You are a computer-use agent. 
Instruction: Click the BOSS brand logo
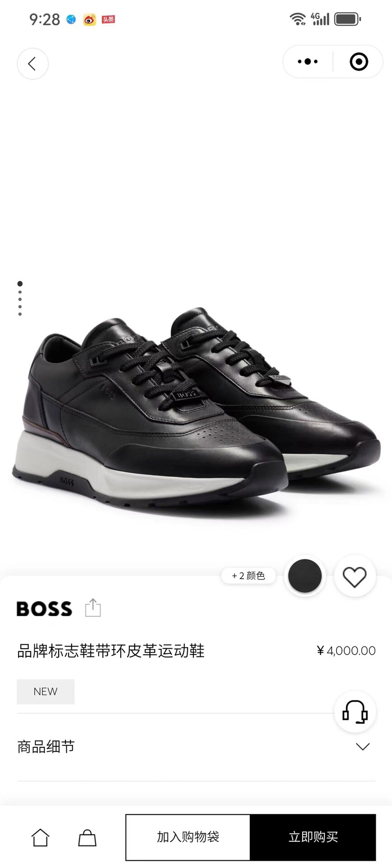[44, 609]
